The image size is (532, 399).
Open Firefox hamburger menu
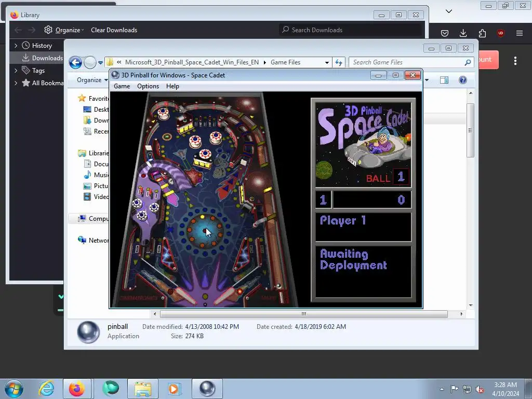[x=520, y=33]
